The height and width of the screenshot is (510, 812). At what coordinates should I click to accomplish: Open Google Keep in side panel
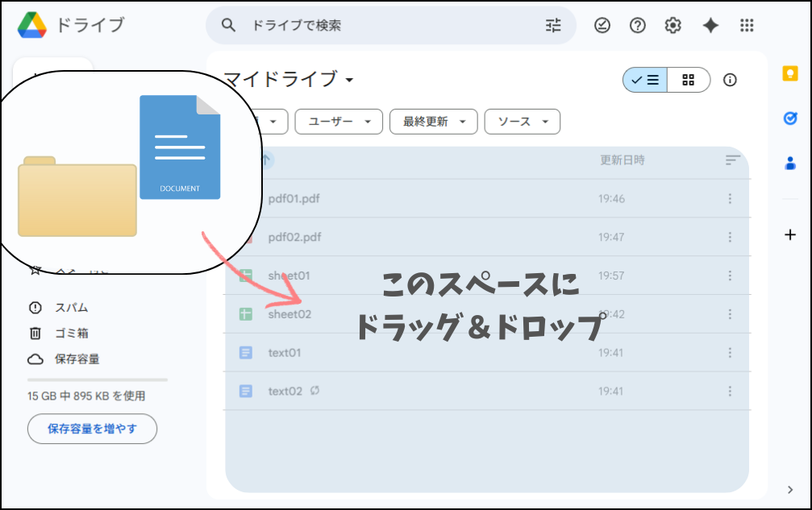[789, 73]
